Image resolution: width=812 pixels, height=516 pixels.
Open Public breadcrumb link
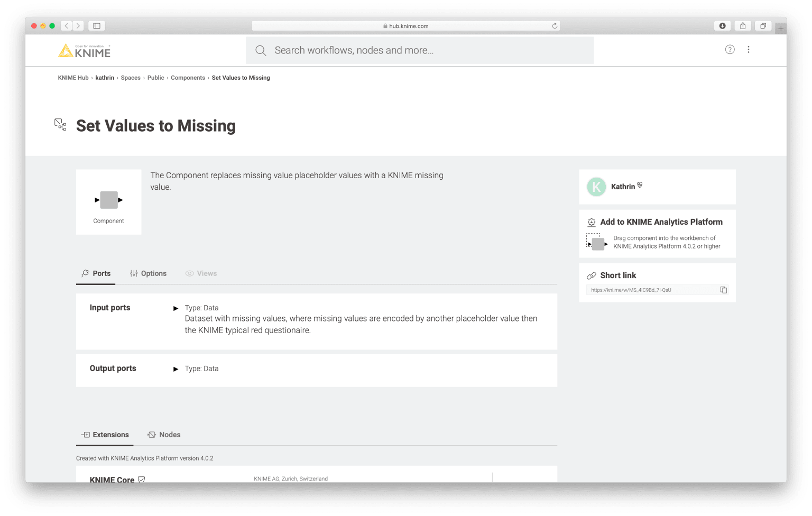click(x=156, y=78)
